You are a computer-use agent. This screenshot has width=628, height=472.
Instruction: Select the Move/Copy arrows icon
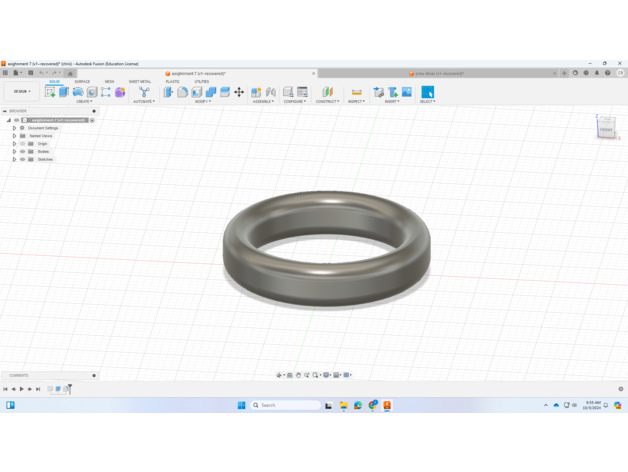tap(239, 92)
